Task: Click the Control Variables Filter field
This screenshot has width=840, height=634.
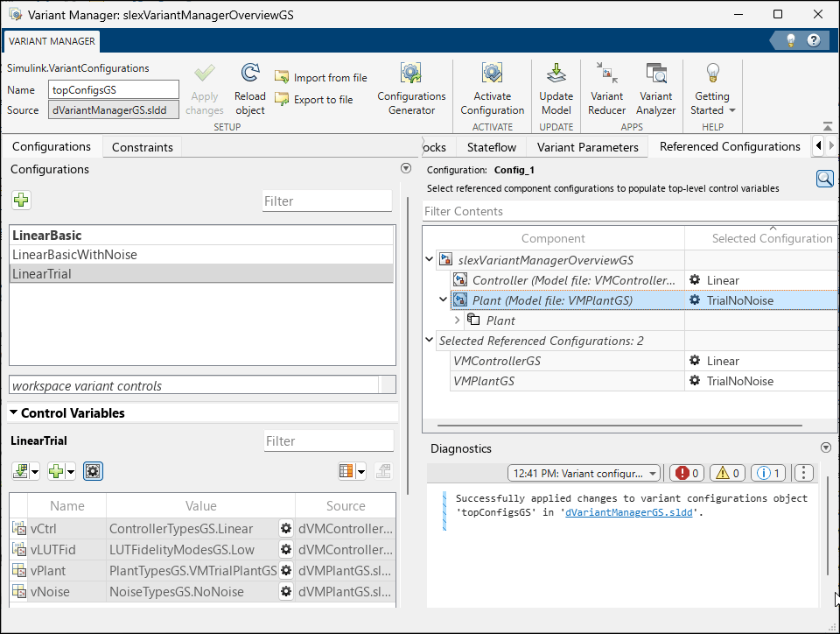Action: (329, 441)
